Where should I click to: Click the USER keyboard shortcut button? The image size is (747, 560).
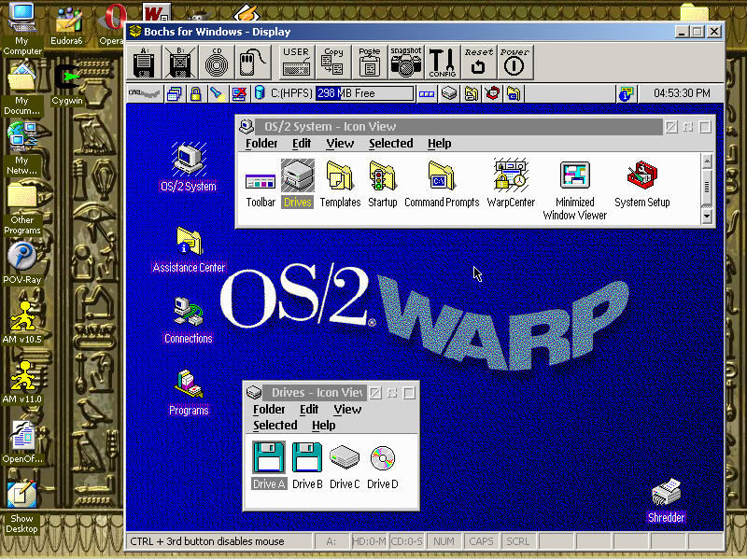[x=296, y=63]
